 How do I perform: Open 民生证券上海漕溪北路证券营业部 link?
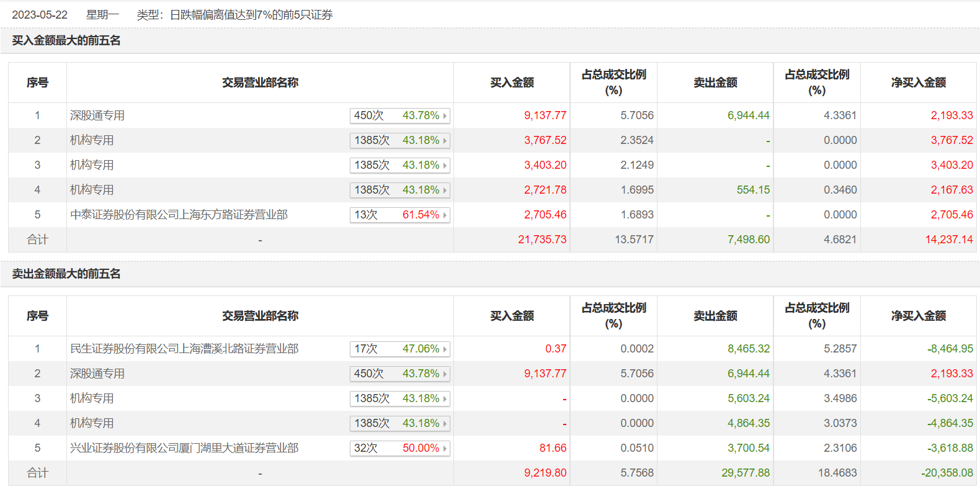tap(184, 349)
